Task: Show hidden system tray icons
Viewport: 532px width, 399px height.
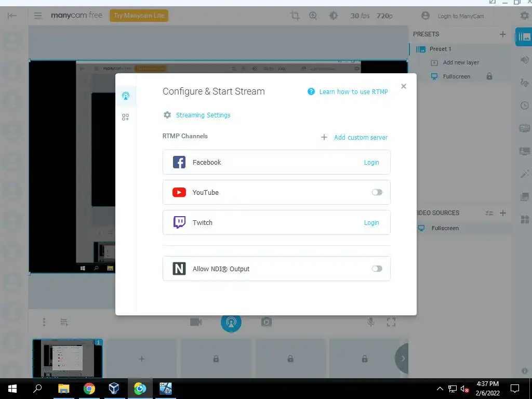Action: [x=440, y=389]
